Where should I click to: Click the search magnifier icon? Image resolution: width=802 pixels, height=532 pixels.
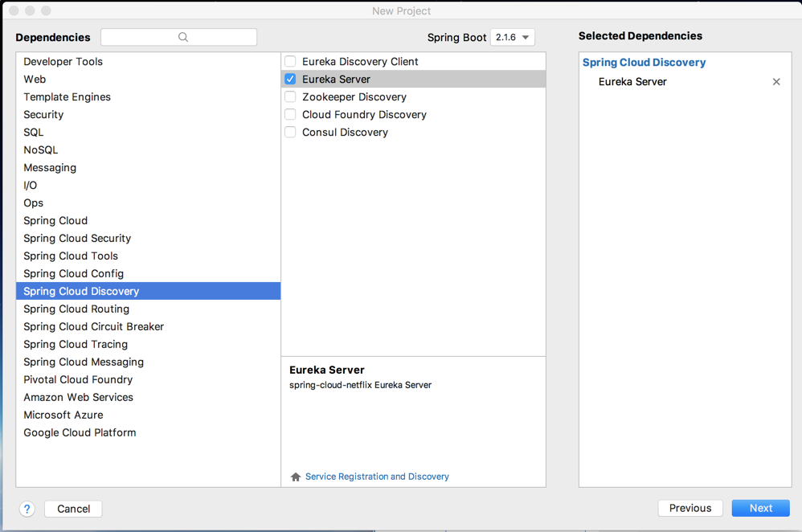pos(183,37)
